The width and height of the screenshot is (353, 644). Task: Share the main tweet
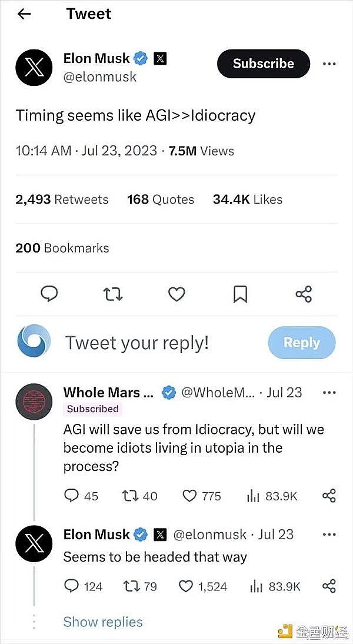point(304,294)
